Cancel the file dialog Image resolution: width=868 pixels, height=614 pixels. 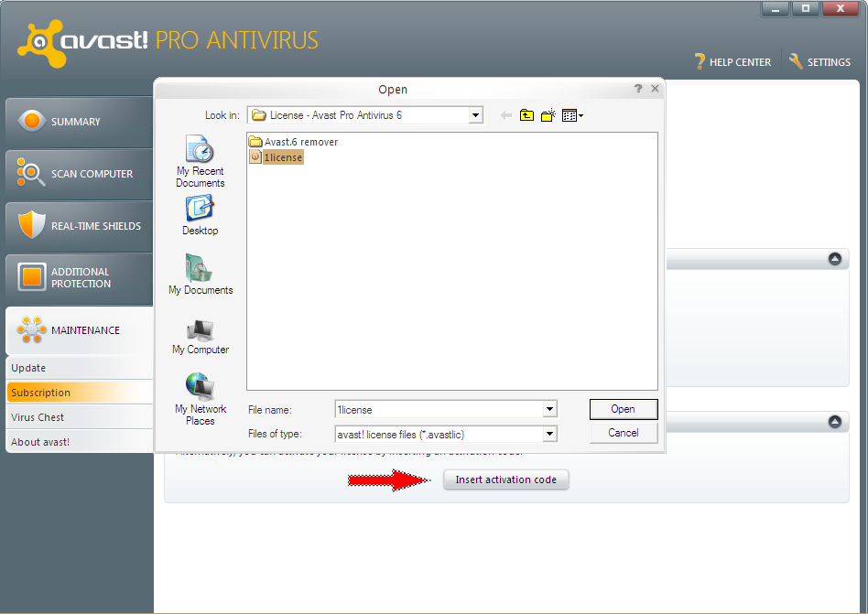tap(624, 433)
